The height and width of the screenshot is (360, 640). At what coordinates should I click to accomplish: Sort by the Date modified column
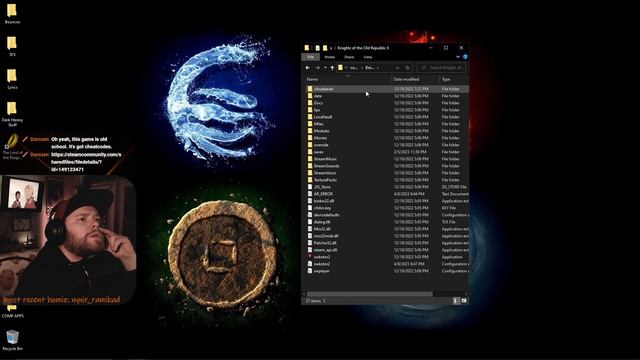click(x=415, y=79)
